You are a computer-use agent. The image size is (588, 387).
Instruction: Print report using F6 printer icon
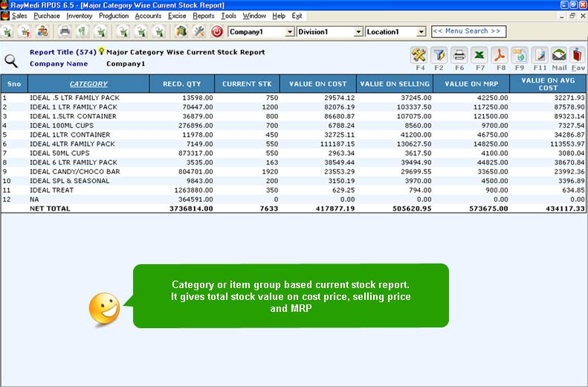pyautogui.click(x=459, y=56)
